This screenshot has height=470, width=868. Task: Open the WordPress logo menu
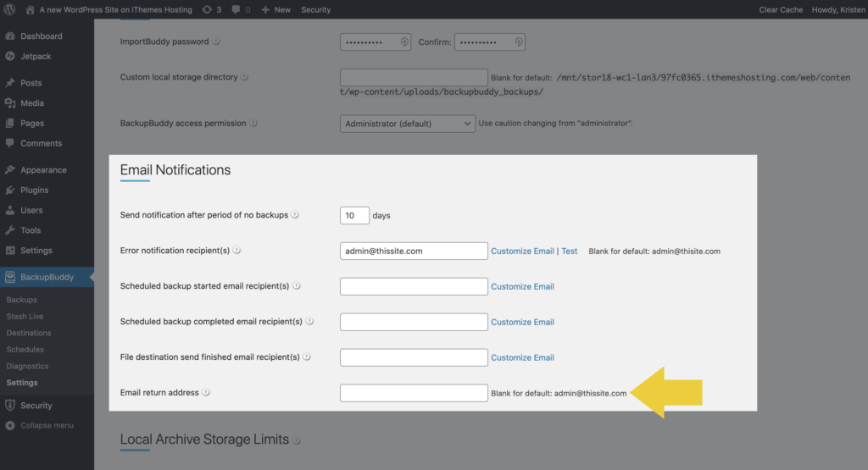9,9
